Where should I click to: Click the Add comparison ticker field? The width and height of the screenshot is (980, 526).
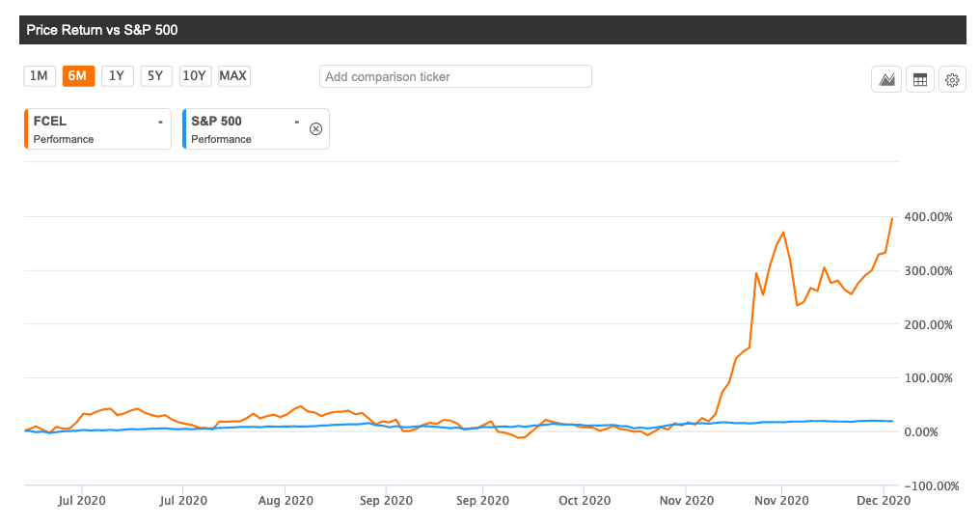click(455, 76)
